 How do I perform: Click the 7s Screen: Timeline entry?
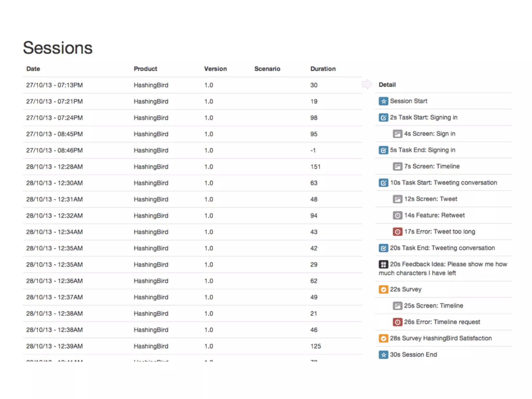click(431, 166)
